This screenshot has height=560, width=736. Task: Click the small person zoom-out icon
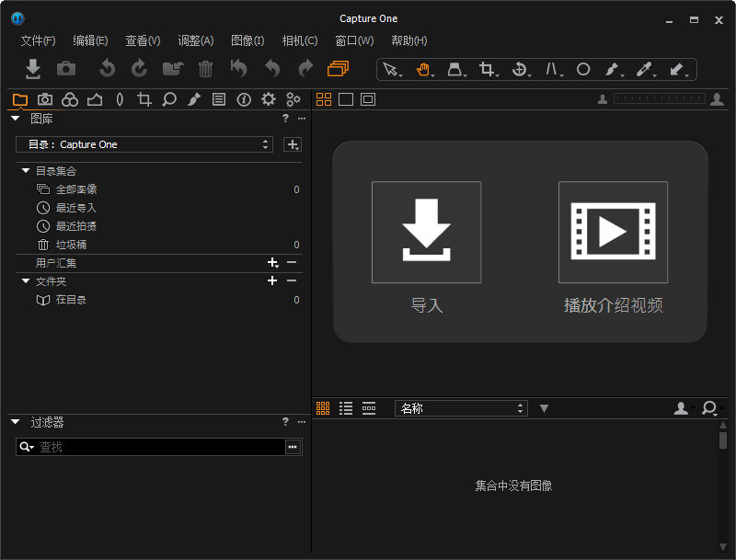point(603,99)
